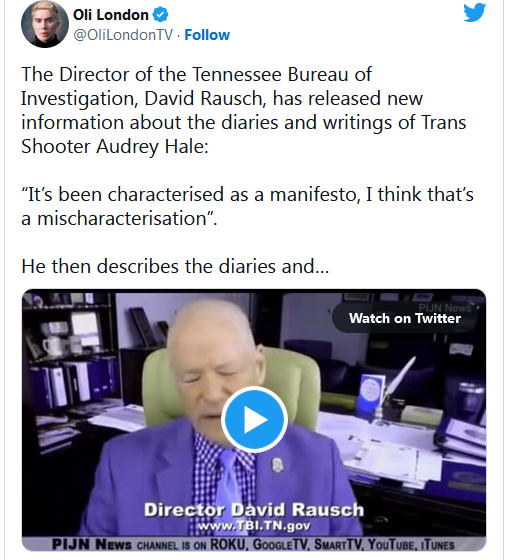
Task: Expand the truncated 'He then describes the diaries' line
Action: [x=175, y=266]
